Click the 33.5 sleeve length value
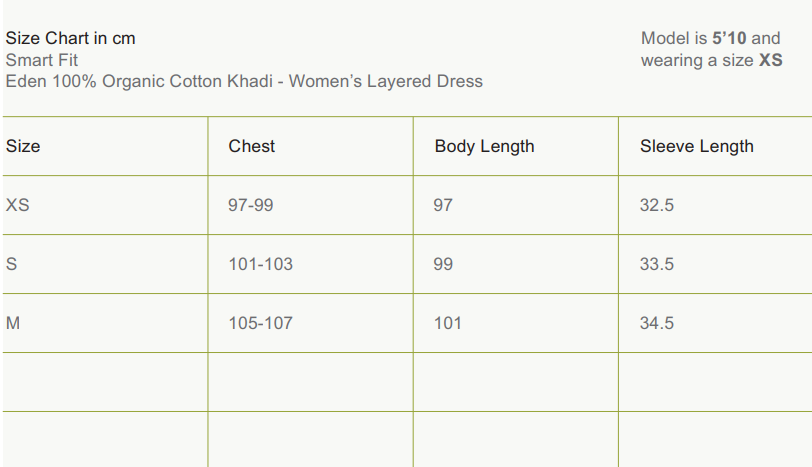 (x=657, y=264)
